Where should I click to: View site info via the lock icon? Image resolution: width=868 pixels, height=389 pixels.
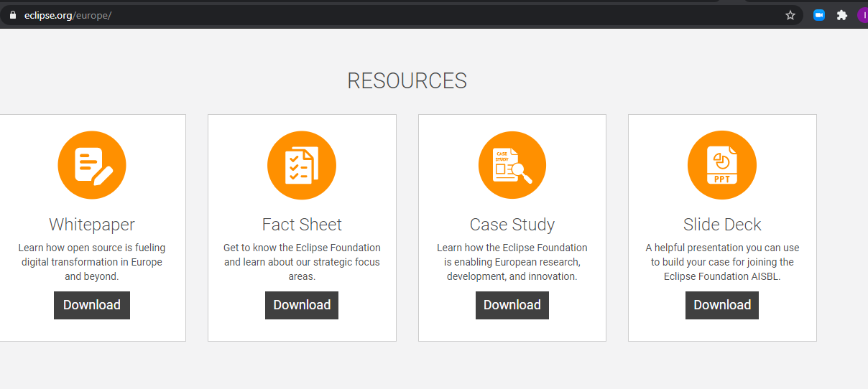tap(12, 15)
